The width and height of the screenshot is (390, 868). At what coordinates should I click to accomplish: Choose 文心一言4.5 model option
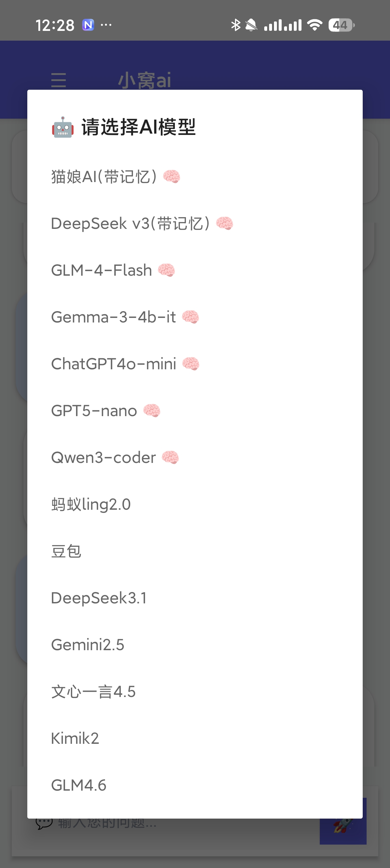coord(93,692)
